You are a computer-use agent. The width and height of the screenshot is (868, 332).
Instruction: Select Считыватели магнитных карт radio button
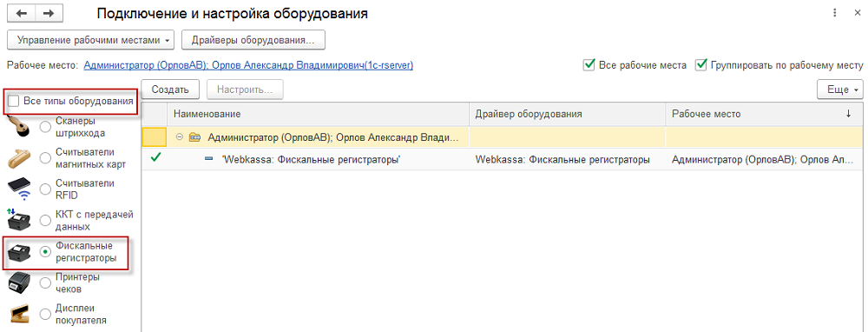45,158
